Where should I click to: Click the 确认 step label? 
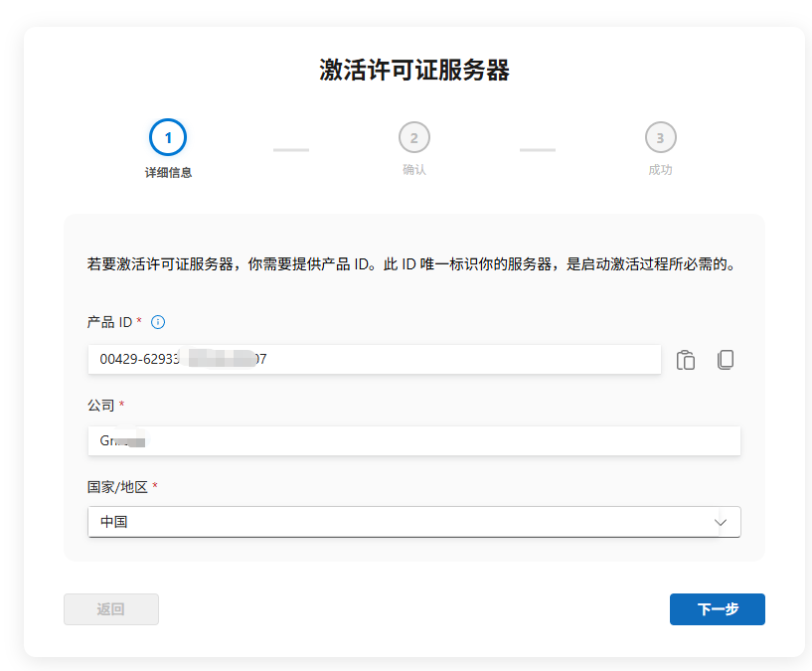pos(414,169)
